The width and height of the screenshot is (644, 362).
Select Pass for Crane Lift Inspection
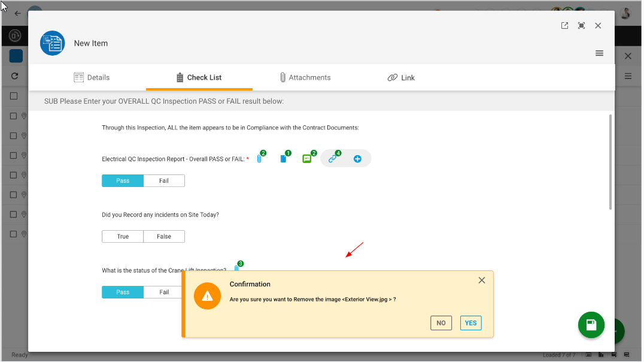click(123, 292)
